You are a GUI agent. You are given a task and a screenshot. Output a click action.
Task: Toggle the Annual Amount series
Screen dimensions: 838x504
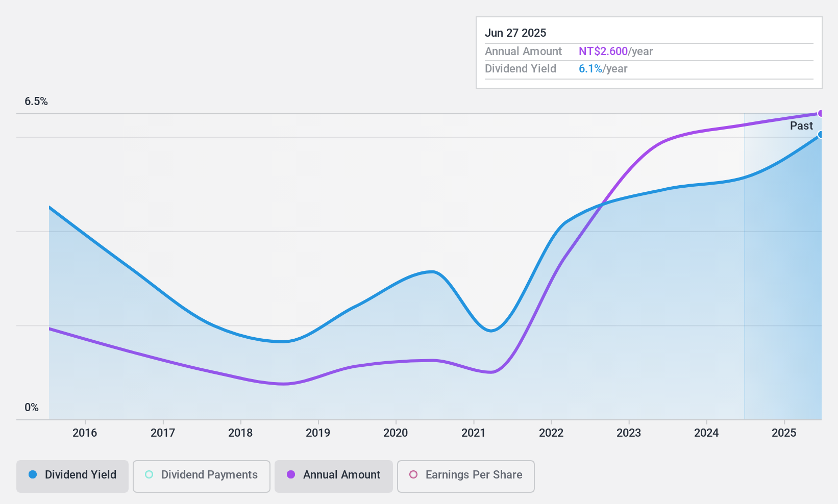point(334,476)
